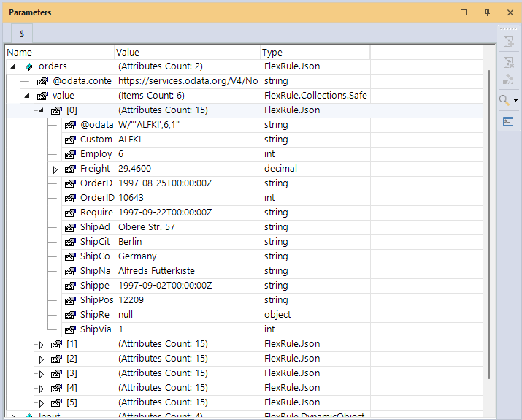
Task: Click the Shippe row property icon
Action: coord(70,286)
